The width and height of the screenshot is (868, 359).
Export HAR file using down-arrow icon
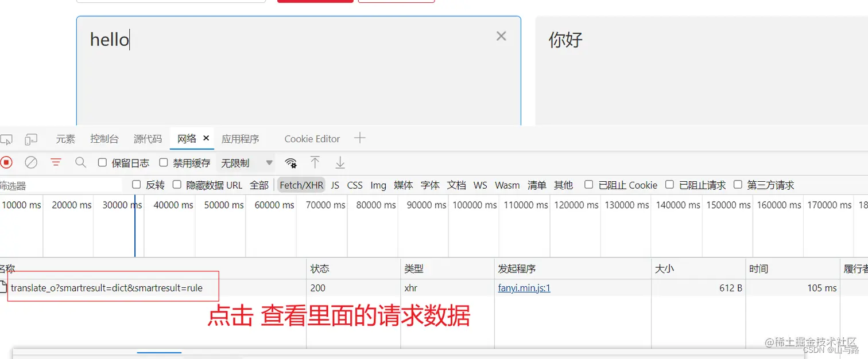coord(339,162)
